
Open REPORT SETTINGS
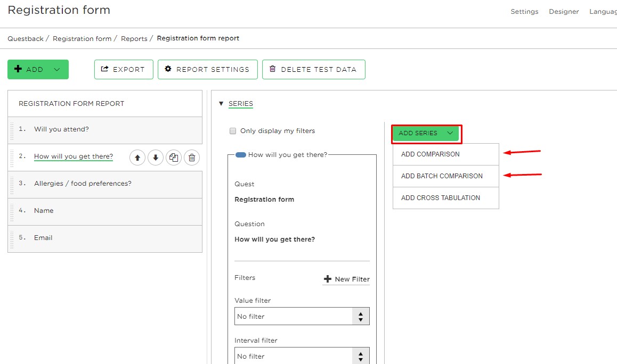pos(208,70)
